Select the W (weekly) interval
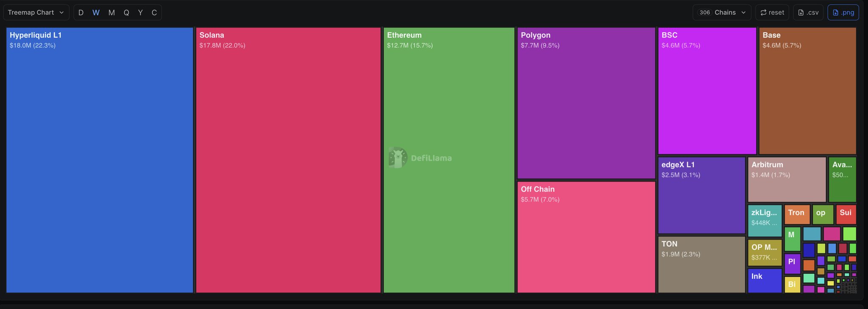868x309 pixels. 96,13
